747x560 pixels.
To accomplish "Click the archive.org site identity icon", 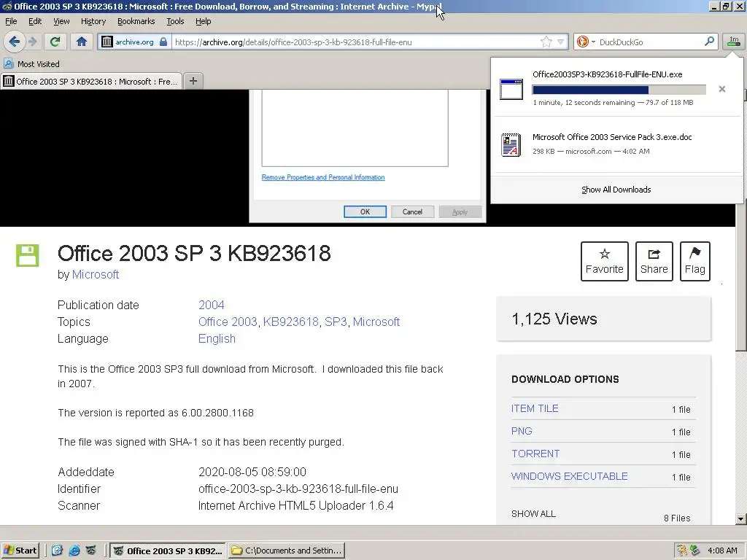I will pos(107,42).
